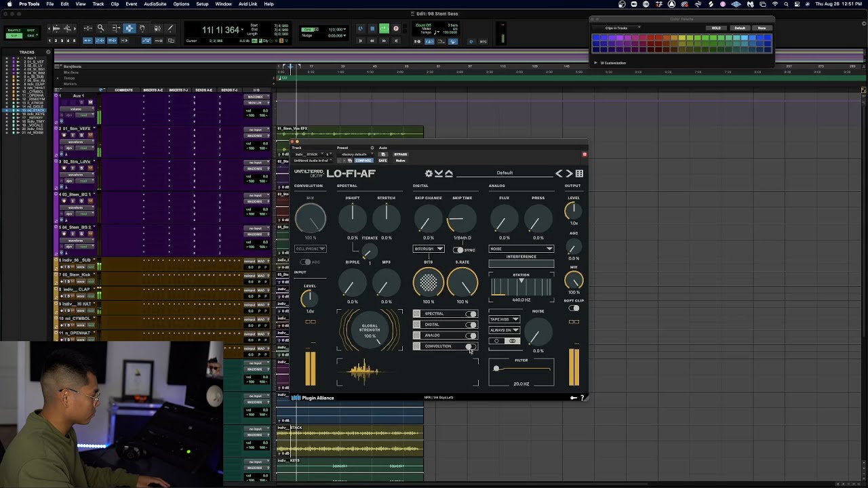Viewport: 868px width, 488px height.
Task: Toggle the plugin Compare button
Action: click(x=363, y=161)
